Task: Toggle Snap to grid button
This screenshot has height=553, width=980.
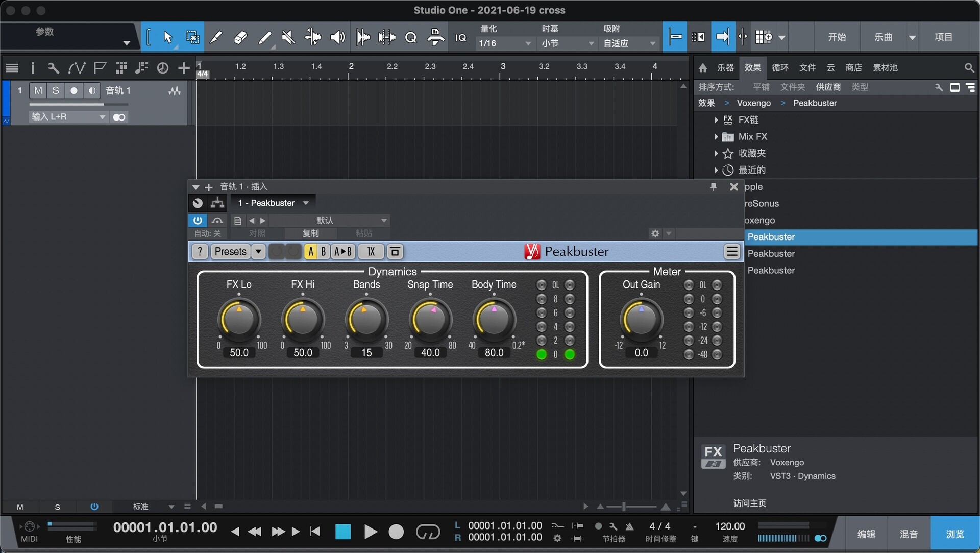Action: 675,37
